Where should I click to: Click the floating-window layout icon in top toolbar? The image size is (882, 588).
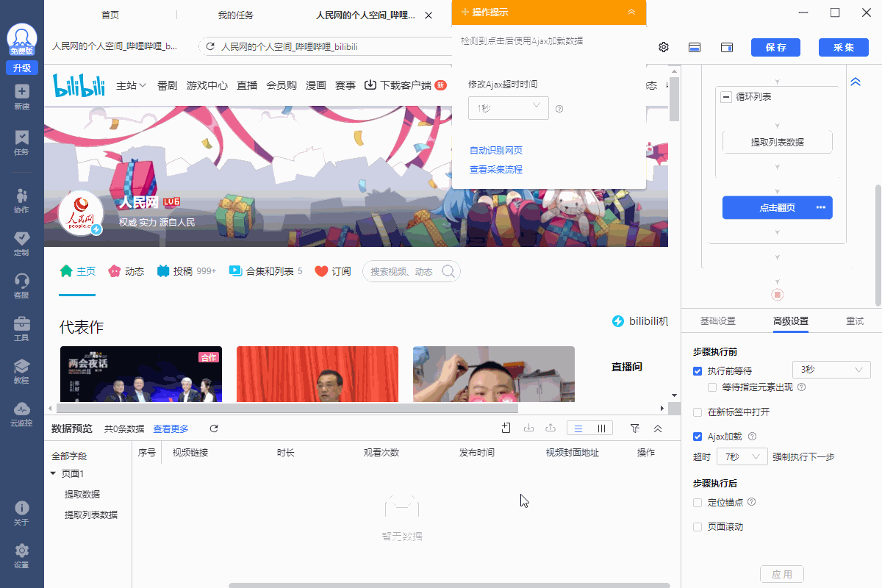click(727, 47)
